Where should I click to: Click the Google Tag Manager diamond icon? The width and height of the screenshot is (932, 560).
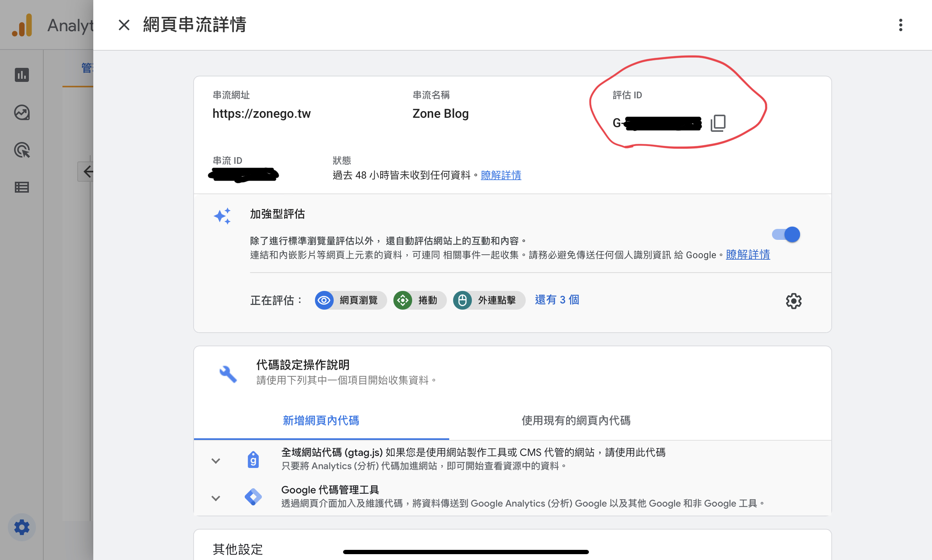click(x=253, y=497)
